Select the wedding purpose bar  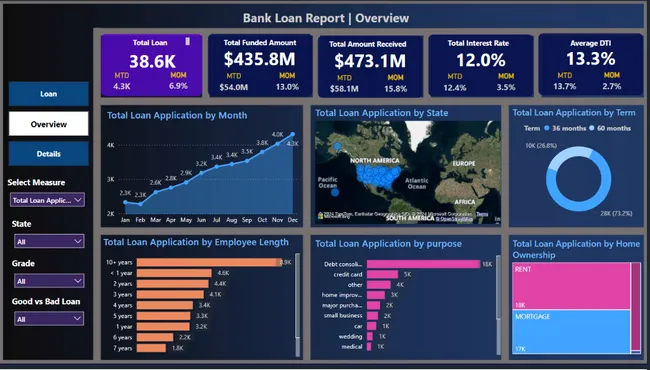tap(370, 336)
